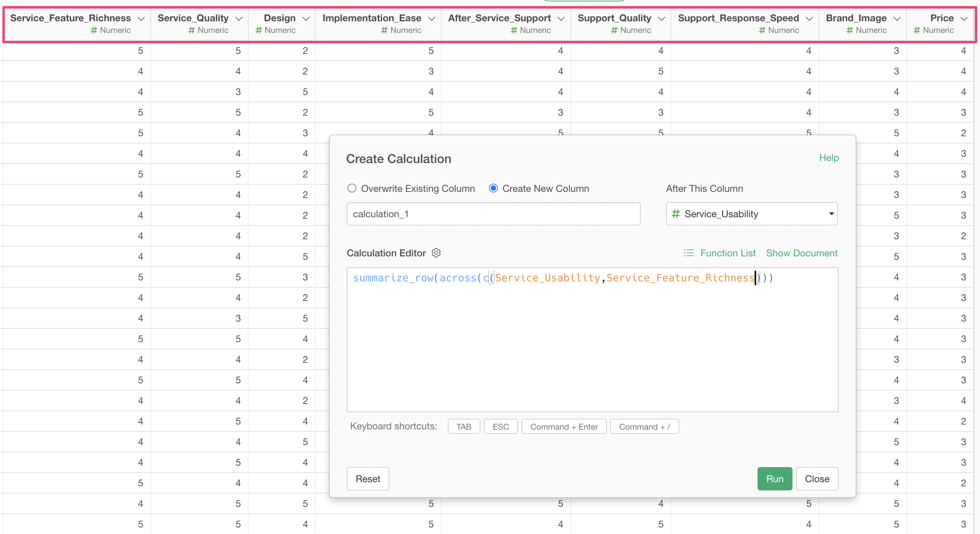Open After_Service_Support column menu chevron
Screen dimensions: 980x534
[x=561, y=19]
